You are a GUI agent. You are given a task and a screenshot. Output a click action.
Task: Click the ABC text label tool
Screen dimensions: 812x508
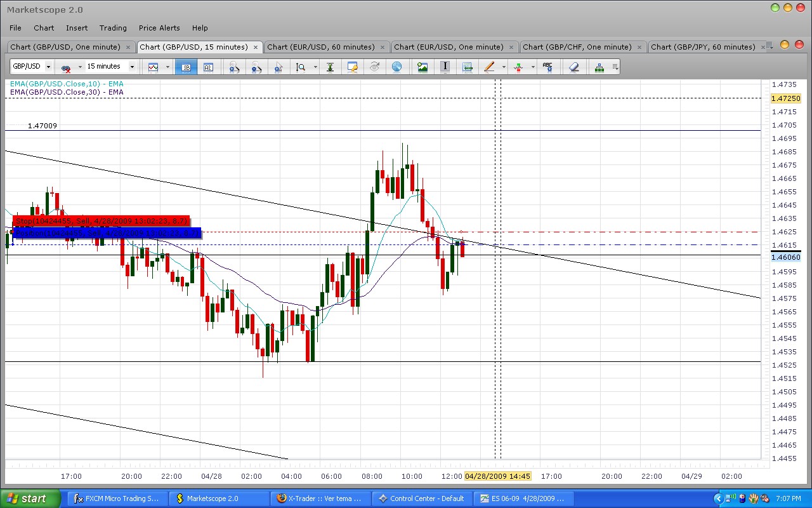tap(547, 67)
